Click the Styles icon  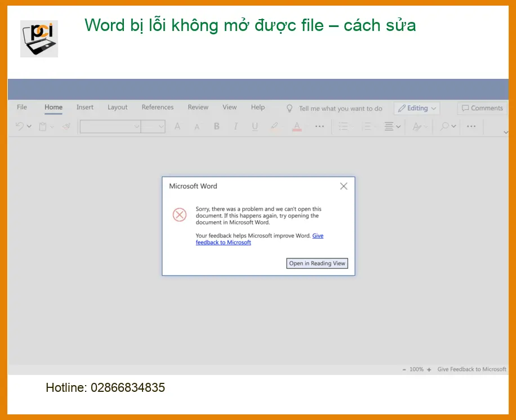417,126
